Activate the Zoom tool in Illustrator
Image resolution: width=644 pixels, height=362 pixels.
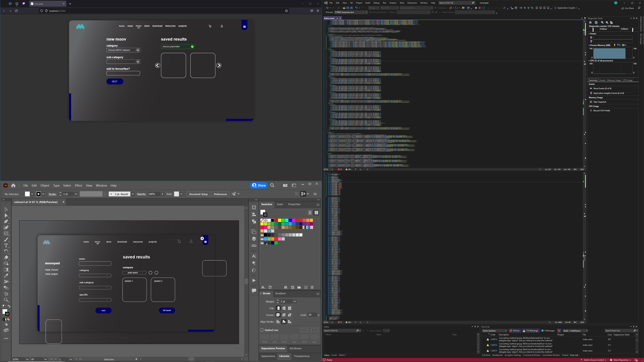tap(6, 300)
